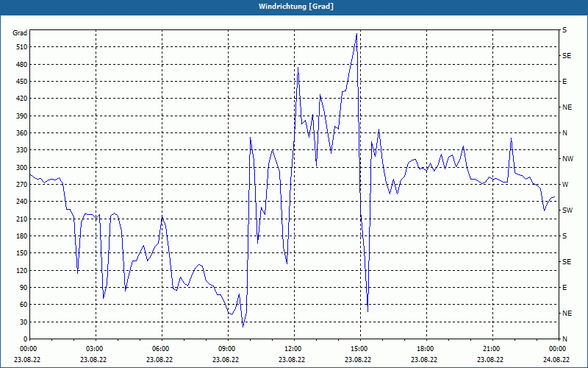Click the 450 degree axis label

(23, 82)
